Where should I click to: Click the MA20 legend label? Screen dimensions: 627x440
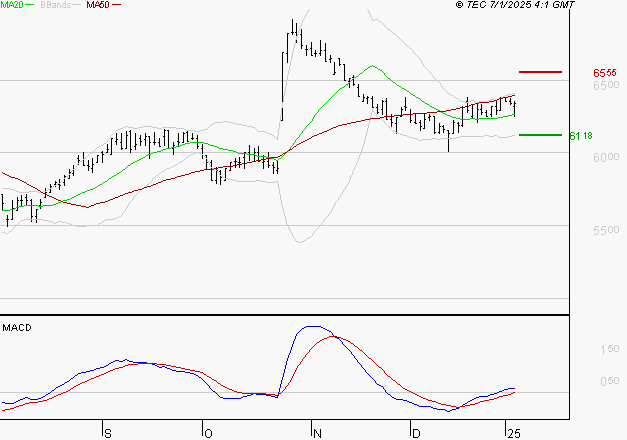tap(12, 5)
